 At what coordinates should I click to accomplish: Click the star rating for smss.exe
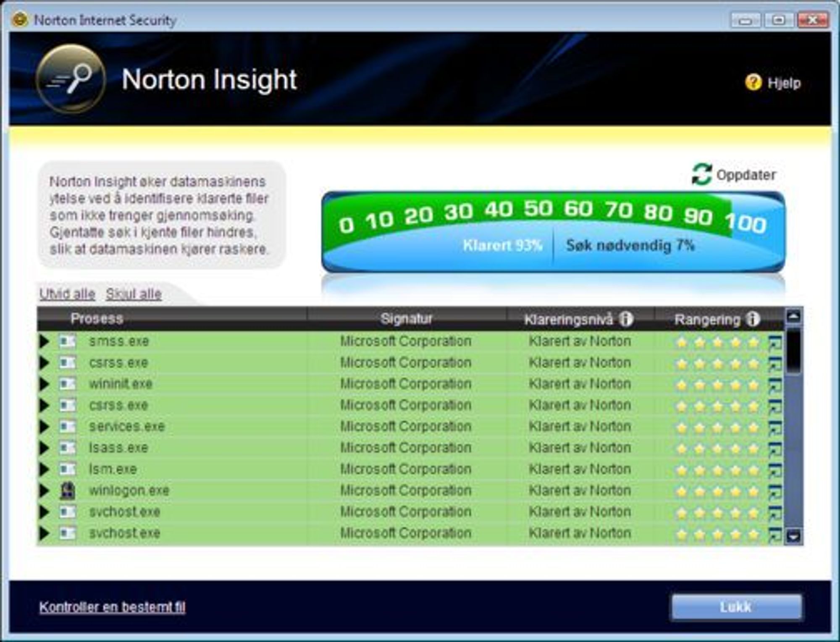coord(718,343)
